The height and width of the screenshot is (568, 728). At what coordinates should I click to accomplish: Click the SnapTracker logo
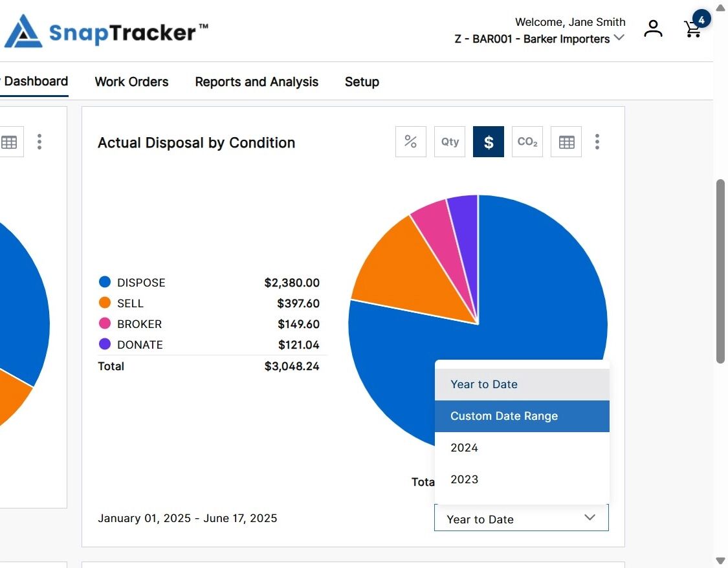[106, 31]
